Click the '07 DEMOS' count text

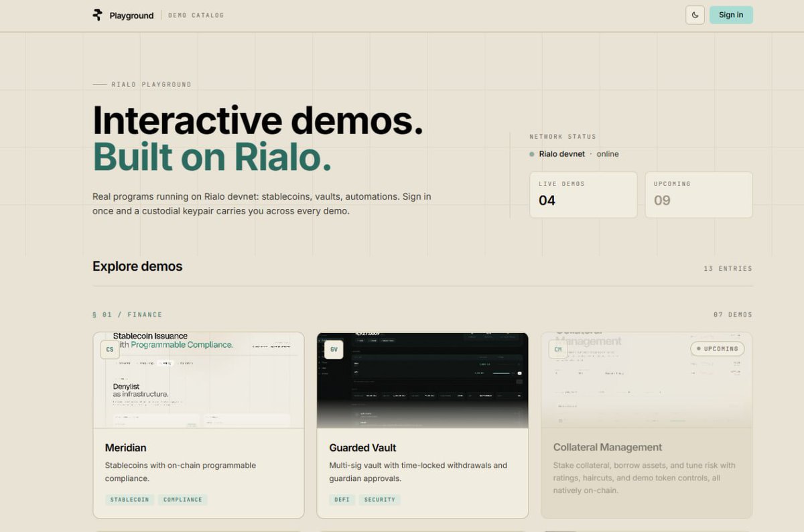tap(733, 315)
